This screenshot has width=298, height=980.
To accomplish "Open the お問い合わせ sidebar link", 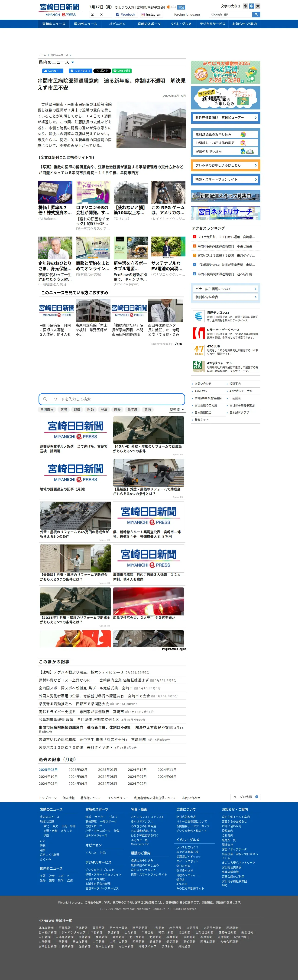I will 203,384.
